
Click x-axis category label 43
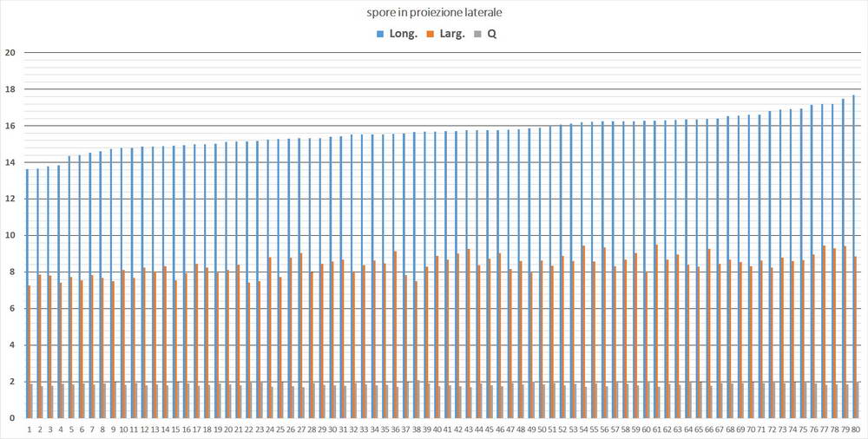tap(469, 429)
